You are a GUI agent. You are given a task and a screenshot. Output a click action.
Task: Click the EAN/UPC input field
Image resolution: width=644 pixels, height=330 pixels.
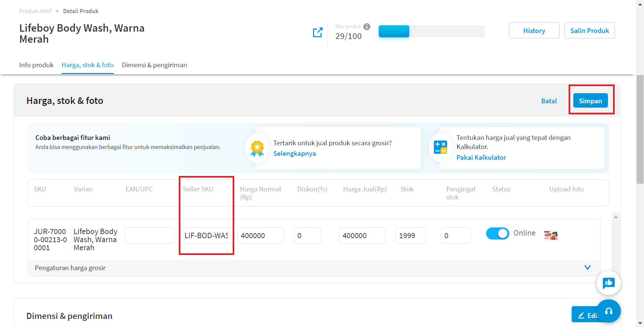click(x=149, y=235)
